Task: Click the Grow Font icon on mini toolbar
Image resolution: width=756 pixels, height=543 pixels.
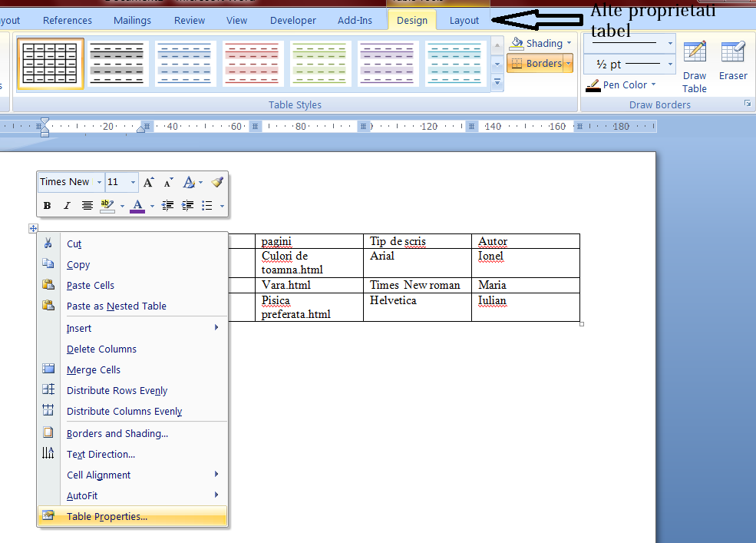Action: (x=148, y=182)
